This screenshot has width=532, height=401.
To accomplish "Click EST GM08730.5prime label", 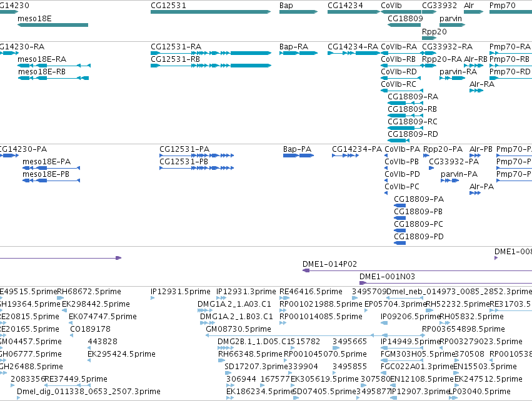I will click(239, 329).
